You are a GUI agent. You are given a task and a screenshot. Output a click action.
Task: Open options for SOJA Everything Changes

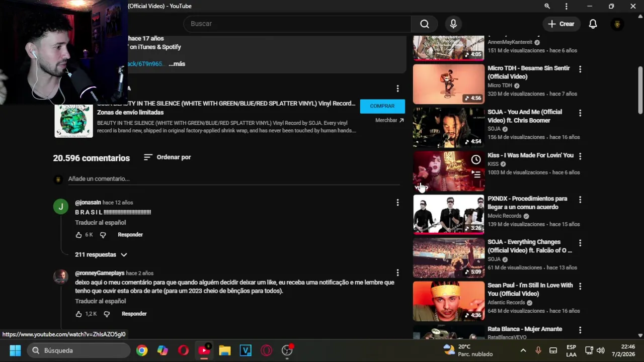point(580,243)
